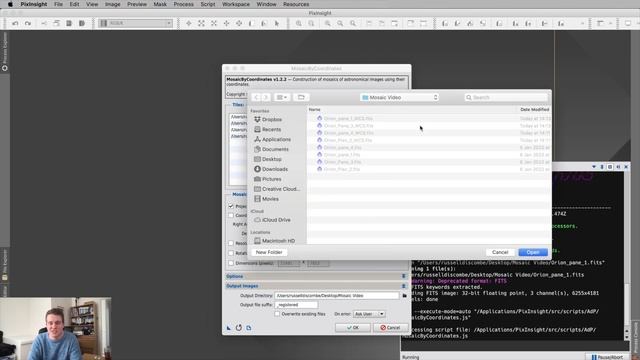The width and height of the screenshot is (640, 360).
Task: Toggle the Resolution checkbox in Mosaic section
Action: tap(231, 243)
